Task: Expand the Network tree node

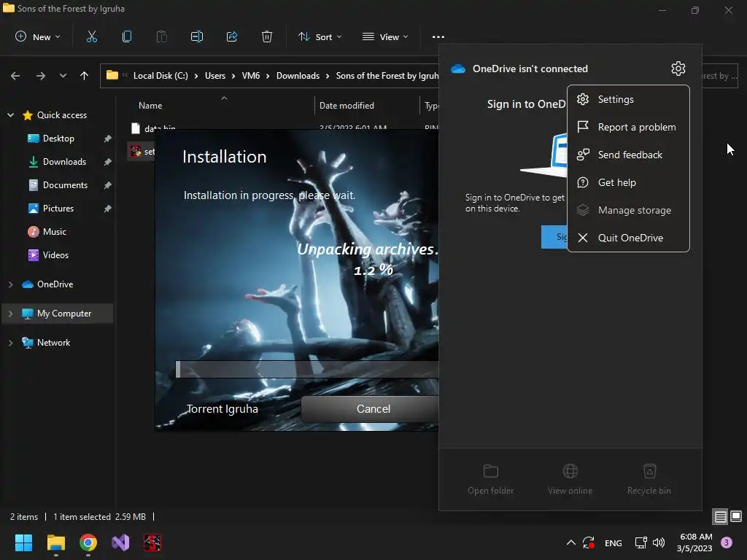Action: 10,343
